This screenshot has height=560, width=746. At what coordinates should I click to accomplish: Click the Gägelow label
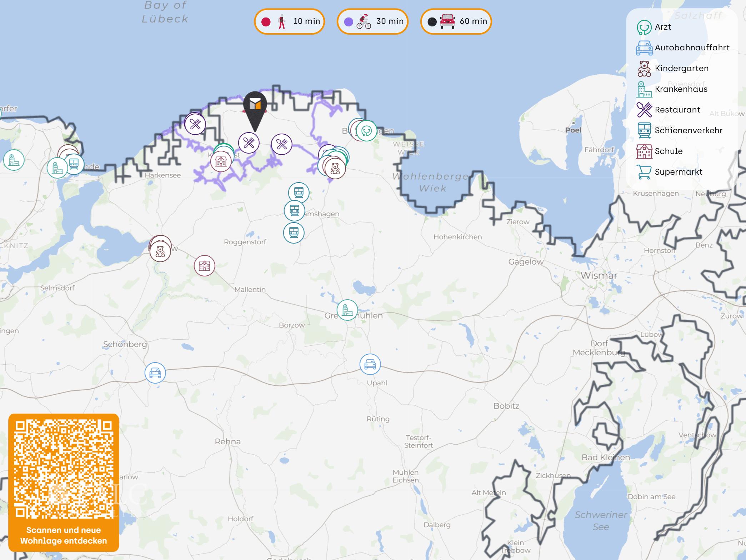click(526, 262)
